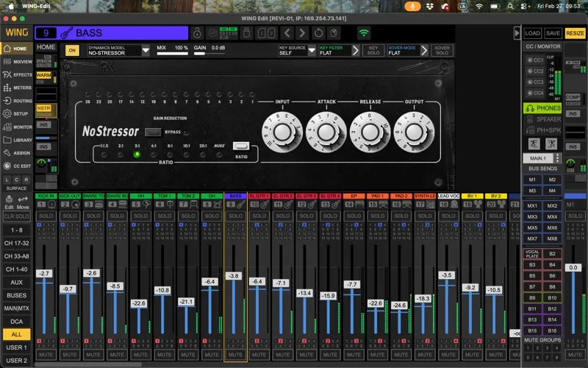Viewport: 588px width, 368px height.
Task: Expand Xover Mode FLAT option arrow
Action: tap(424, 50)
